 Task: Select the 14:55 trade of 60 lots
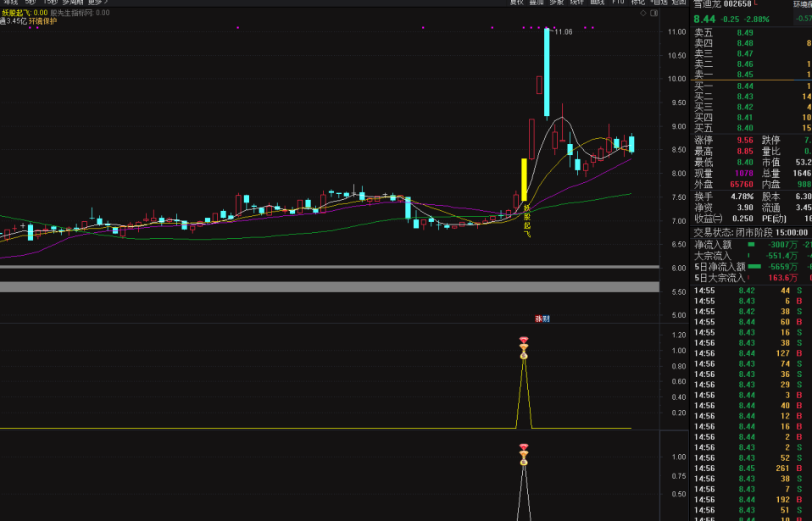pyautogui.click(x=753, y=322)
